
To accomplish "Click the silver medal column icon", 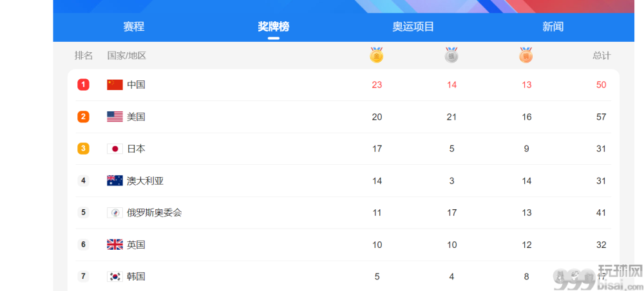I will (x=451, y=55).
